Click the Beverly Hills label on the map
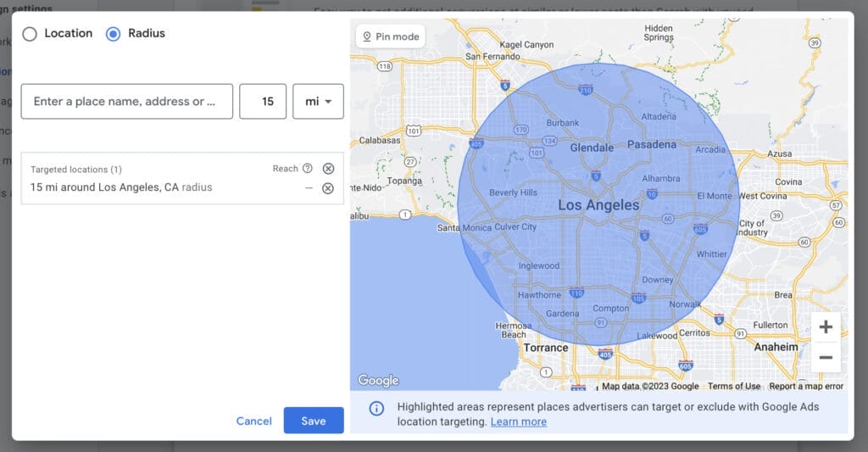The width and height of the screenshot is (868, 452). point(513,193)
